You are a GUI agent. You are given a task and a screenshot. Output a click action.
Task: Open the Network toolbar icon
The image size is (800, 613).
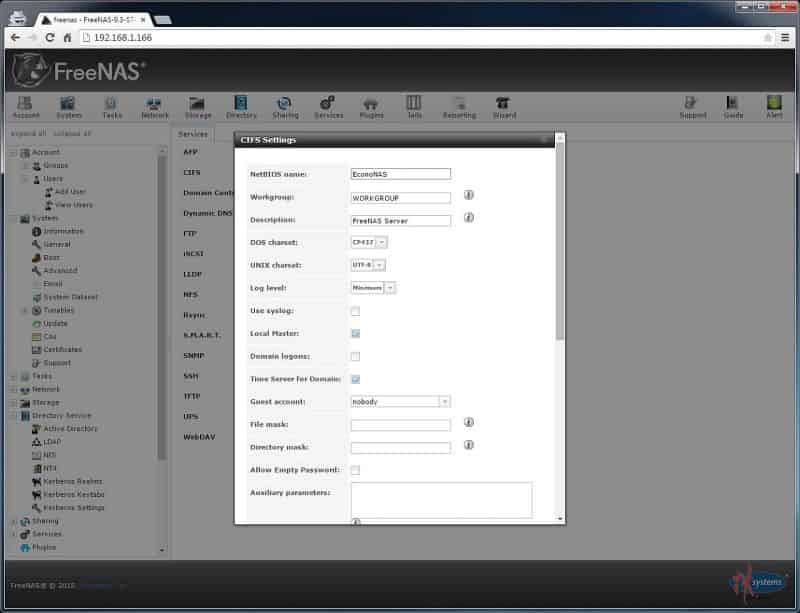(155, 106)
